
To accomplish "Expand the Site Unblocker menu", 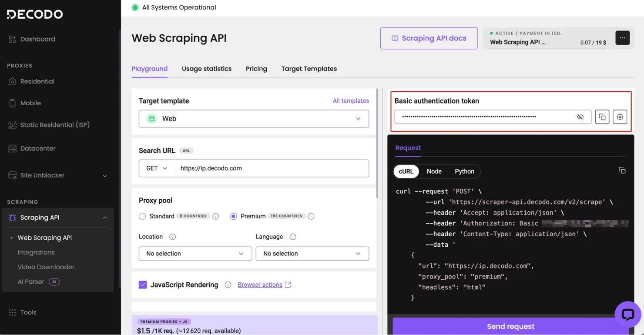I will [105, 175].
